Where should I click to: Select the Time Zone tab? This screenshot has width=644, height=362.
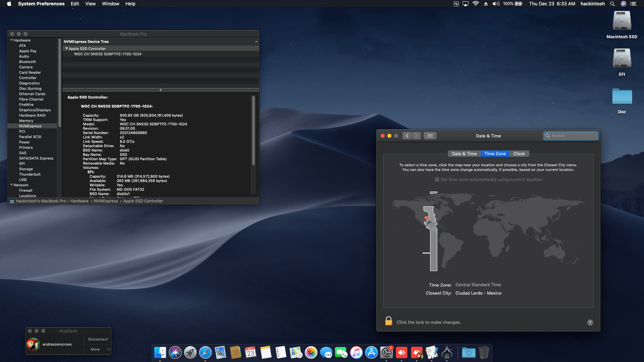coord(495,154)
